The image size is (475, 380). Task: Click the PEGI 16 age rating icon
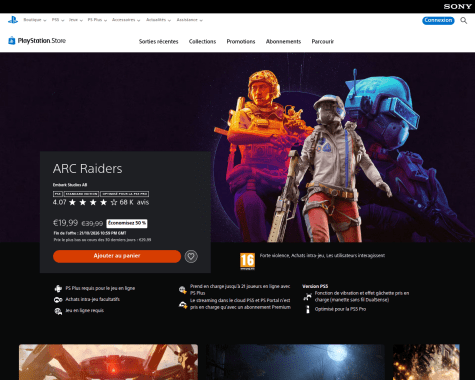click(247, 261)
